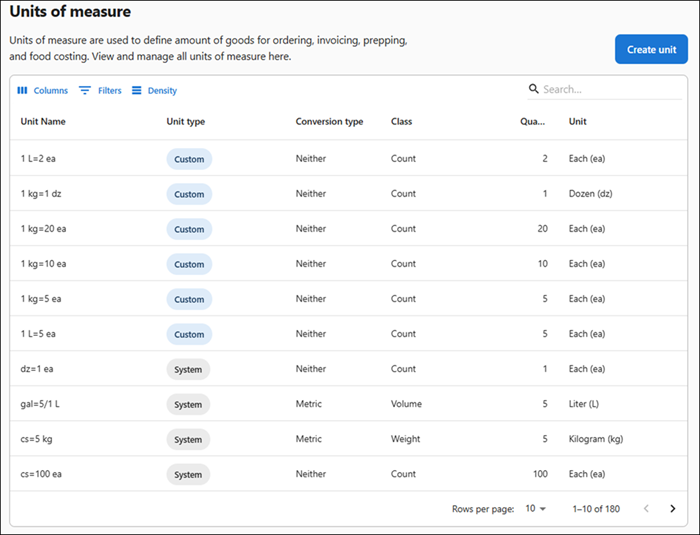Click quantity 20 cell
The width and height of the screenshot is (700, 535).
(x=542, y=229)
